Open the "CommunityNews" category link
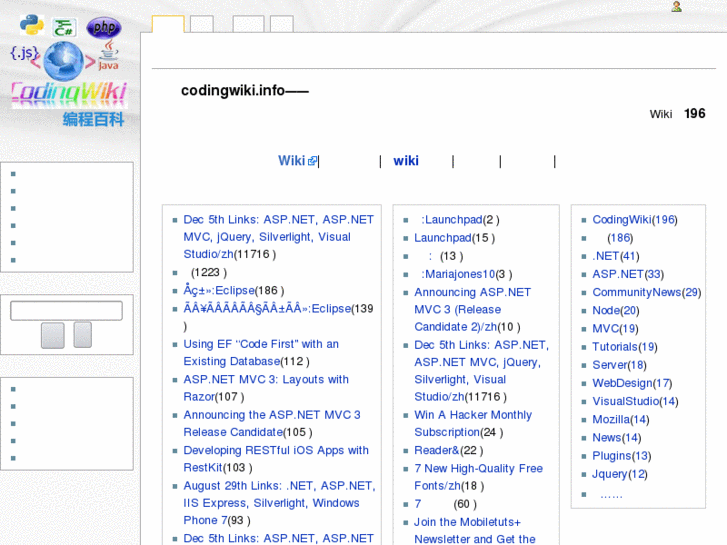727x545 pixels. point(636,292)
